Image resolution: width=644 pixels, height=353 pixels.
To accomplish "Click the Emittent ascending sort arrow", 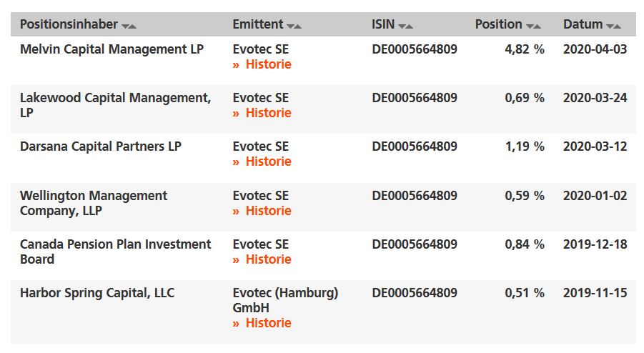I will [298, 26].
